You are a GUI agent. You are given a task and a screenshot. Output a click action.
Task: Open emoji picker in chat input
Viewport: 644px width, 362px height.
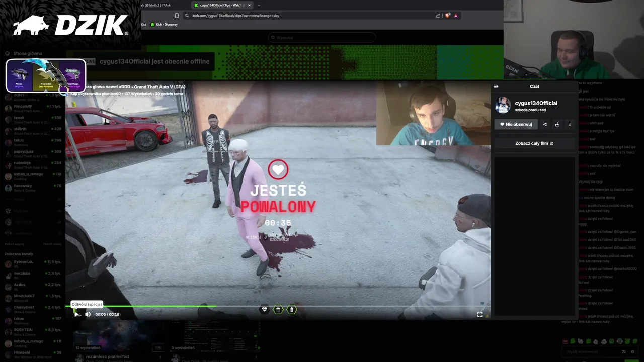632,351
